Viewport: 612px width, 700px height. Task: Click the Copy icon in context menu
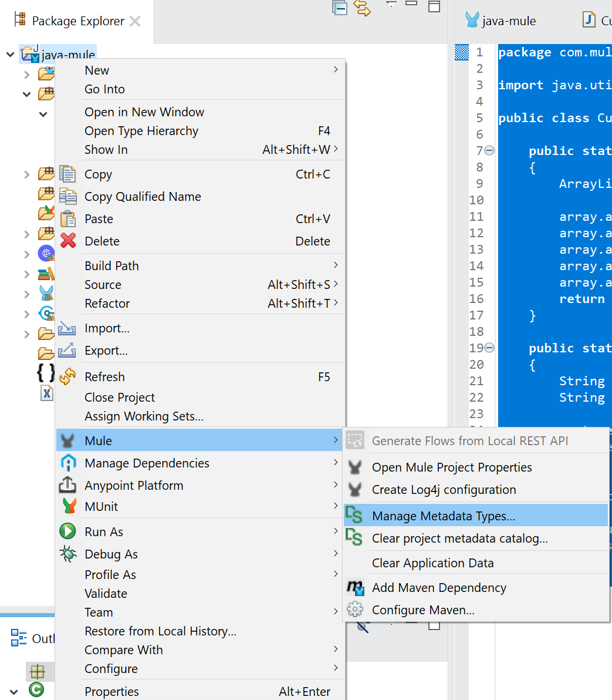pyautogui.click(x=68, y=174)
